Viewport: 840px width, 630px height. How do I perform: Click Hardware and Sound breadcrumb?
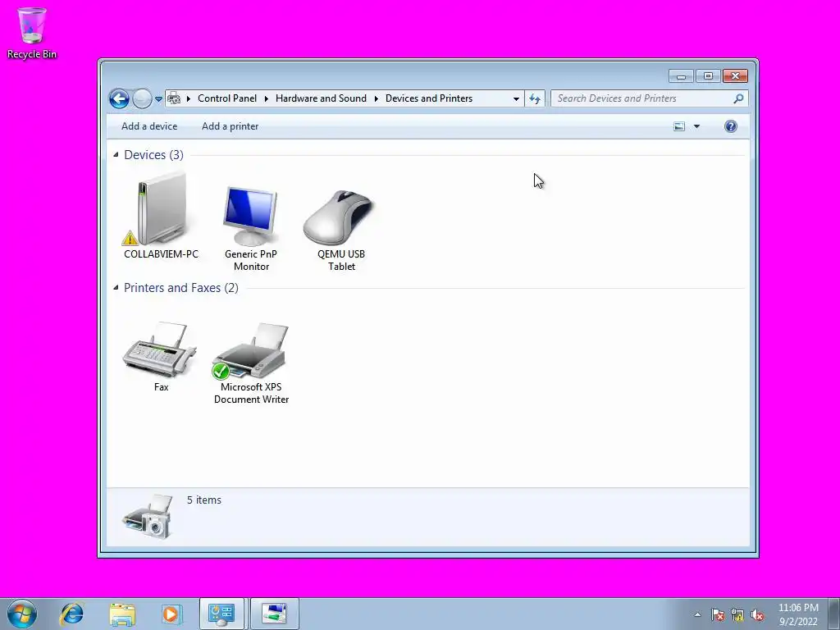point(321,98)
